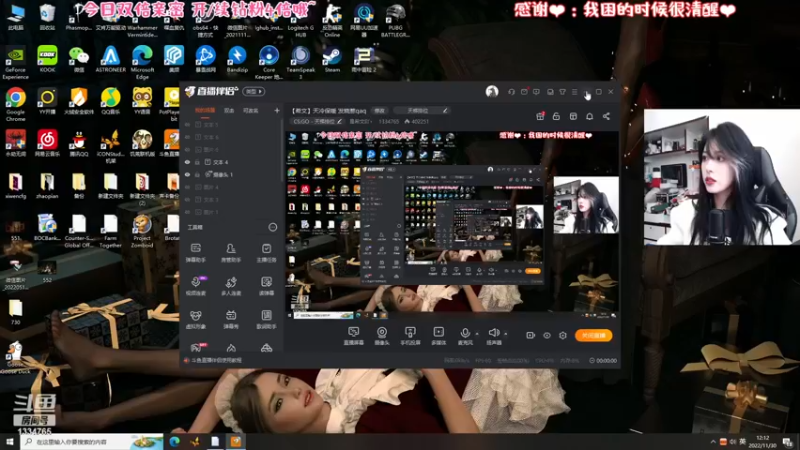
Task: Hide the 文本 4 source layer via its eye
Action: click(x=187, y=162)
